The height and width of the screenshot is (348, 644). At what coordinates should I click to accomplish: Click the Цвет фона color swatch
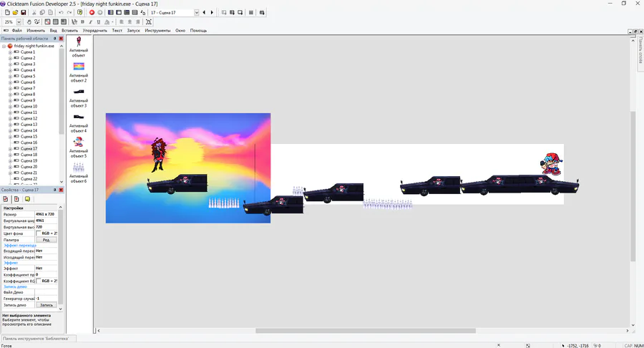[x=39, y=233]
